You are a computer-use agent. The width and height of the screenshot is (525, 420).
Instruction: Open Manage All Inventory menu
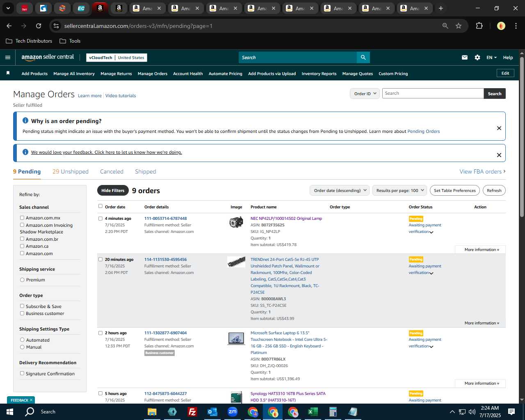coord(74,73)
